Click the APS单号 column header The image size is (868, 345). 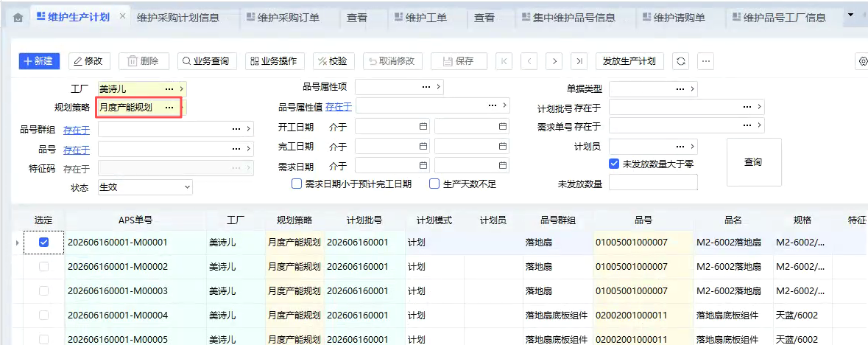point(135,220)
